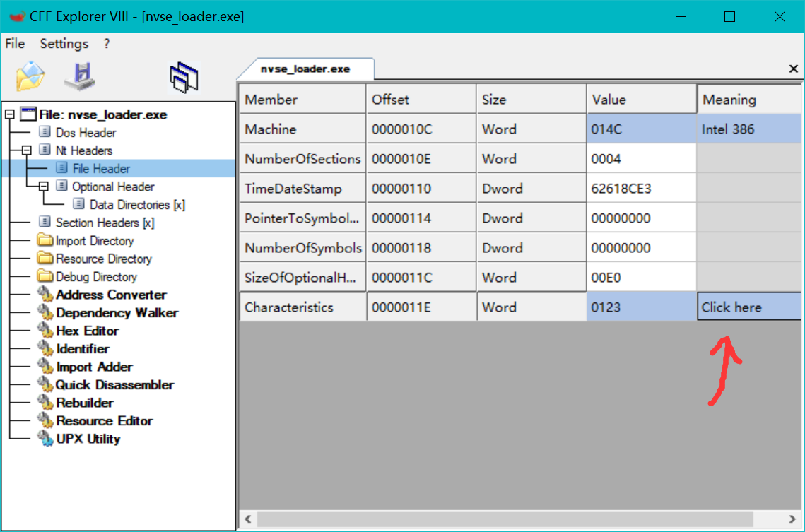Click the Identifier tool icon
The width and height of the screenshot is (805, 532).
(x=45, y=348)
